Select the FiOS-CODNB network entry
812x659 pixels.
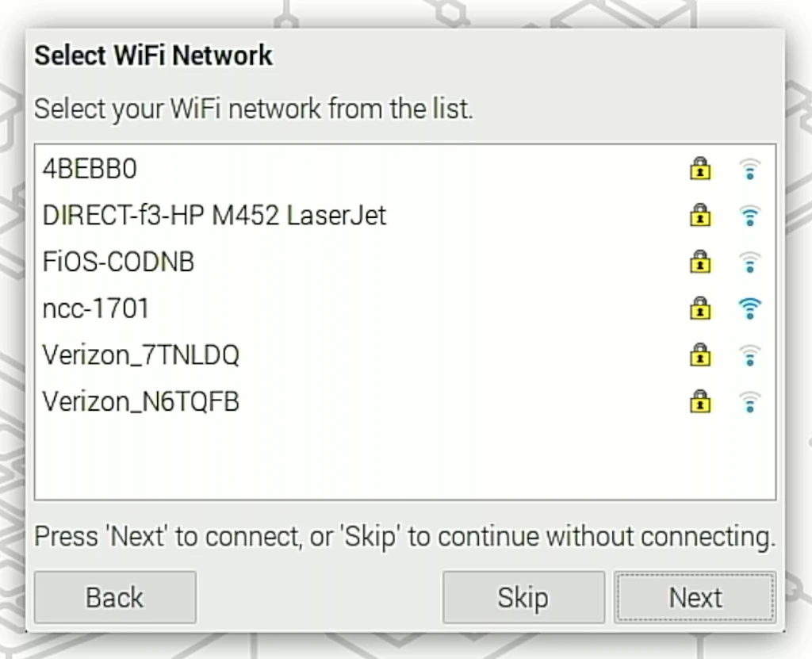pos(118,262)
